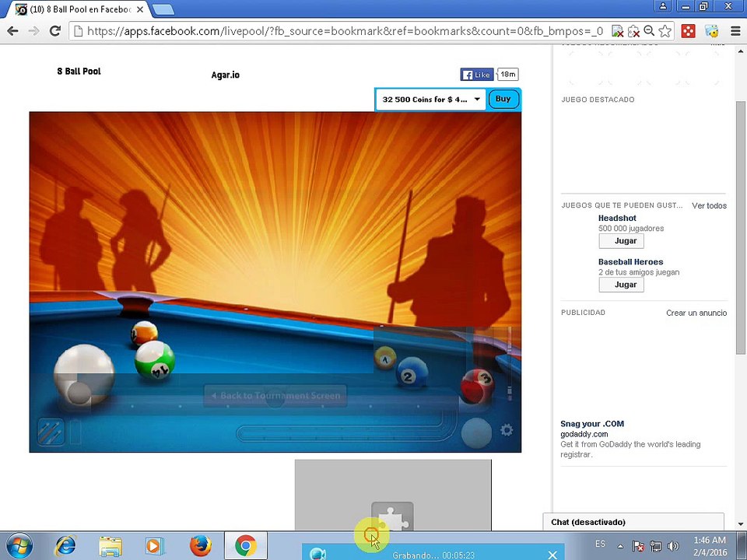Click the smiley image extension icon
Image resolution: width=747 pixels, height=560 pixels.
711,31
